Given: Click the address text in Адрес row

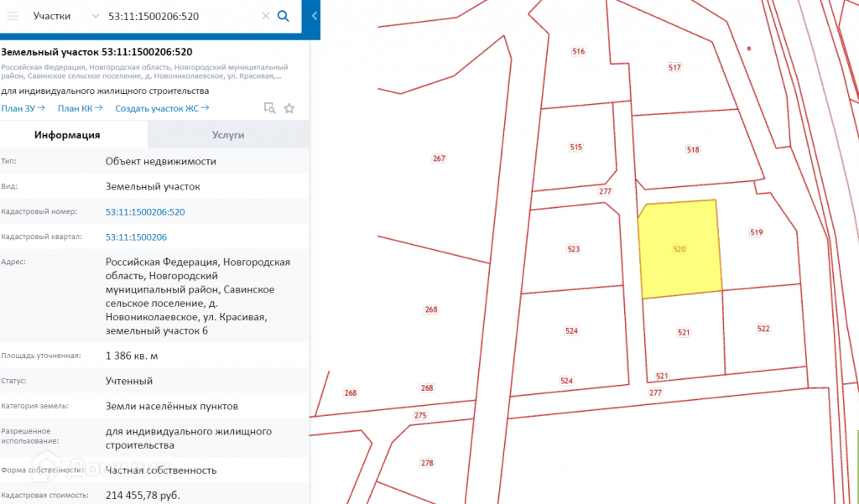Looking at the screenshot, I should coord(198,296).
